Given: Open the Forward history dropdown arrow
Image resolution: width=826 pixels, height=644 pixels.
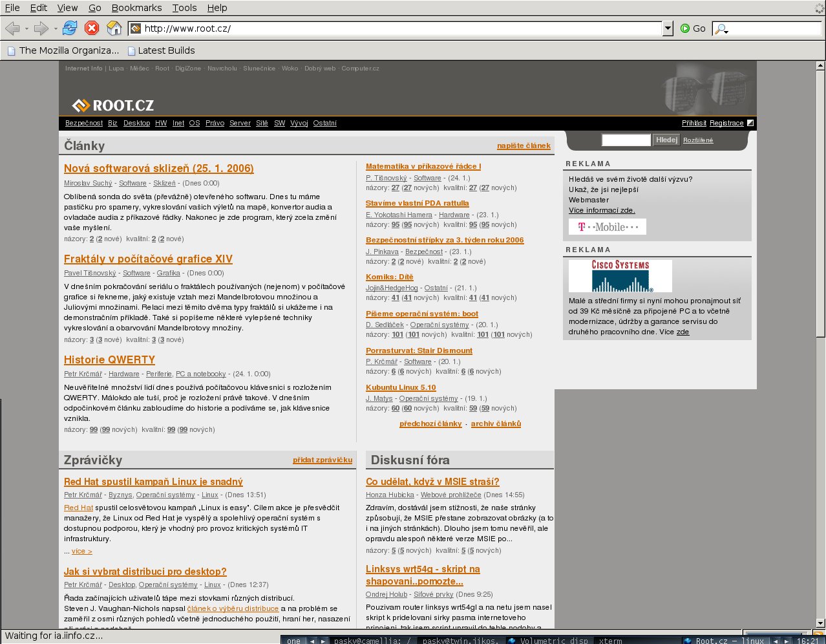Looking at the screenshot, I should click(x=56, y=28).
